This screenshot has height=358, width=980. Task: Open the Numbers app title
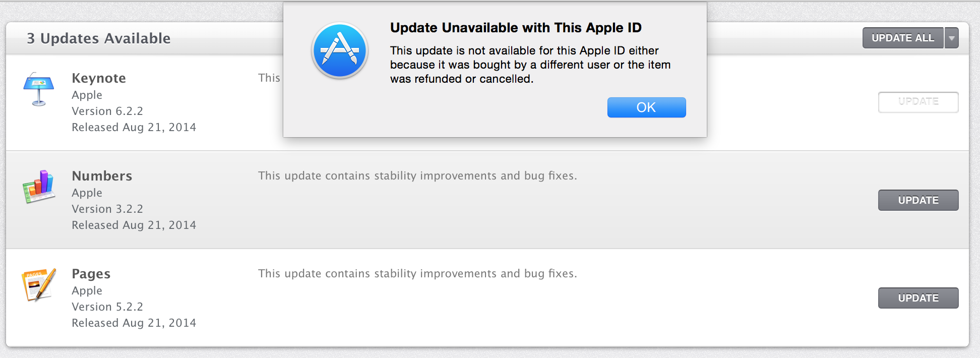pyautogui.click(x=102, y=176)
